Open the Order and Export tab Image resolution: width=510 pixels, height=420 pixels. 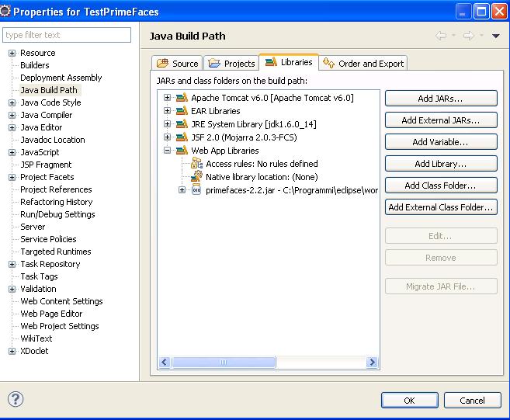click(363, 63)
